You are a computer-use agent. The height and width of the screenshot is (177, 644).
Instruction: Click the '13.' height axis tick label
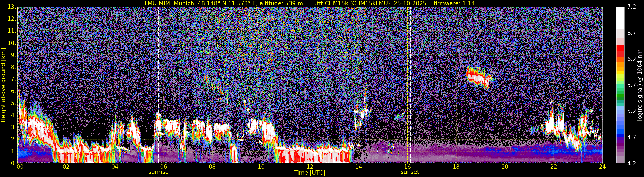[12, 7]
